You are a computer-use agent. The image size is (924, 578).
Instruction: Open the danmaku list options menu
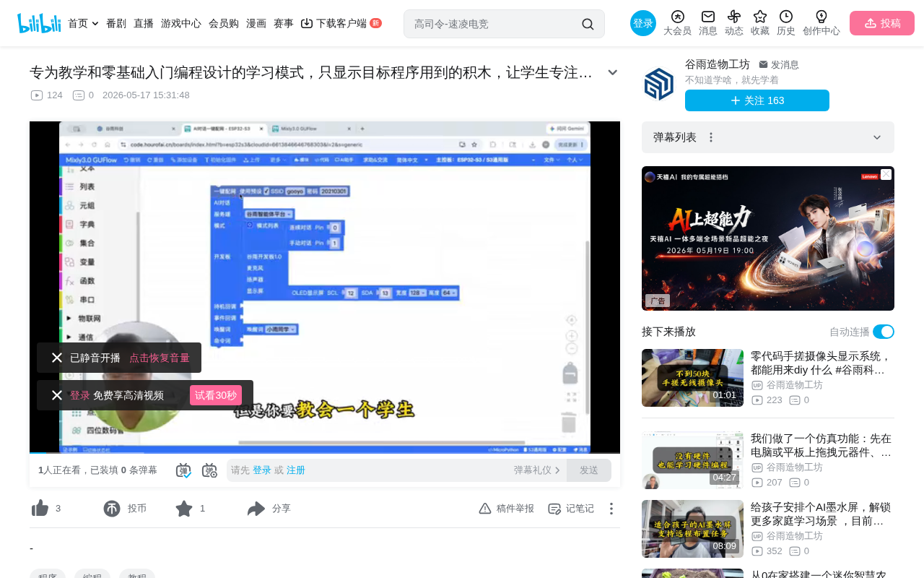coord(711,137)
